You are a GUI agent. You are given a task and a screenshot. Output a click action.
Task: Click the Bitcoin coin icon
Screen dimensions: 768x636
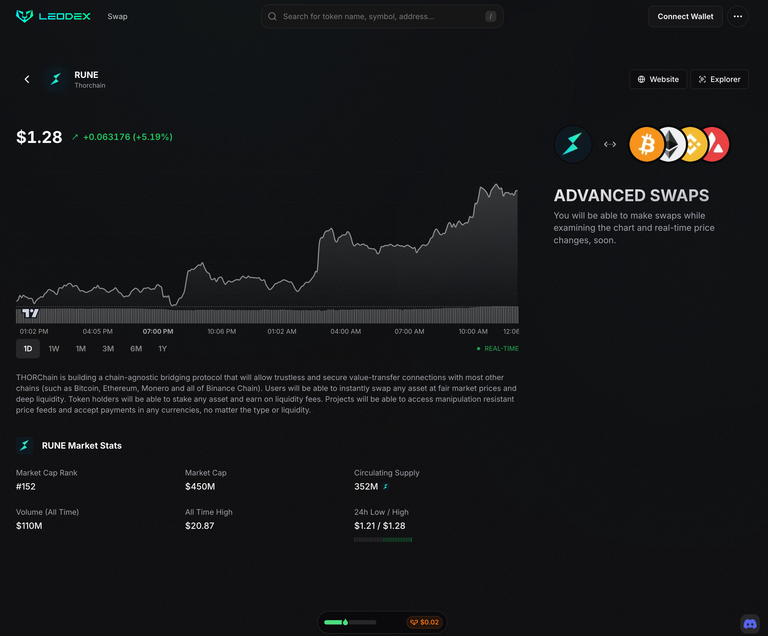point(646,144)
